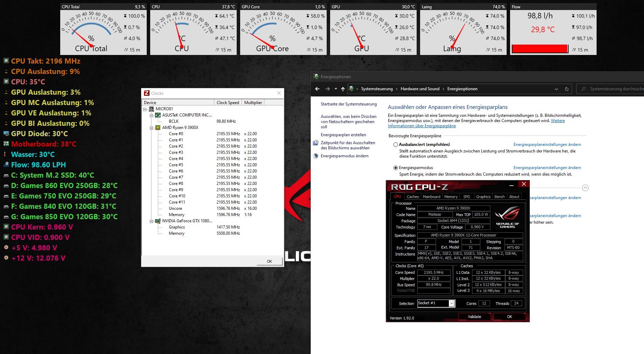Click the icon next to GPU Diode reading
This screenshot has height=354, width=644.
click(x=6, y=133)
